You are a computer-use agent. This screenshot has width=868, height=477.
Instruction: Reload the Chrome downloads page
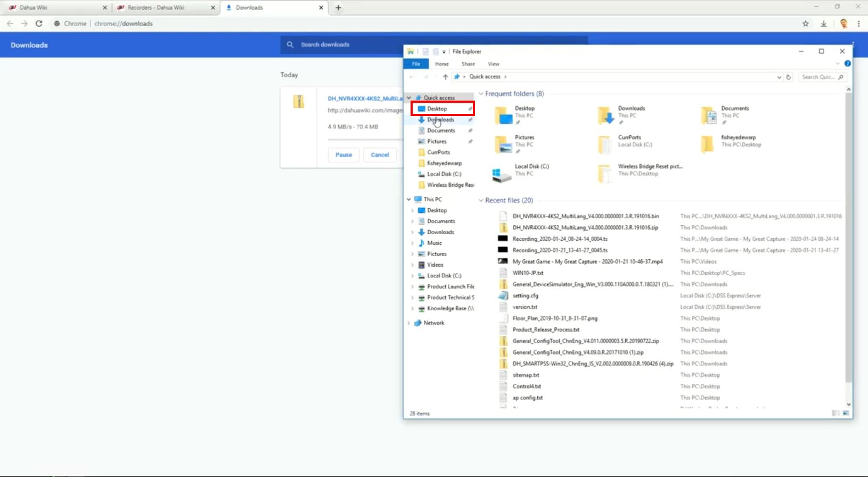coord(39,23)
